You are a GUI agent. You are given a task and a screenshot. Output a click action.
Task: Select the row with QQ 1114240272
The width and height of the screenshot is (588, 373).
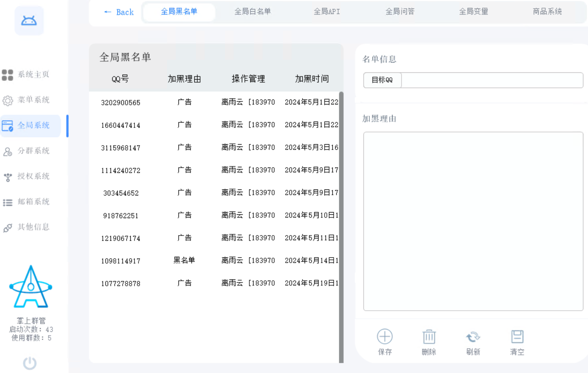214,170
